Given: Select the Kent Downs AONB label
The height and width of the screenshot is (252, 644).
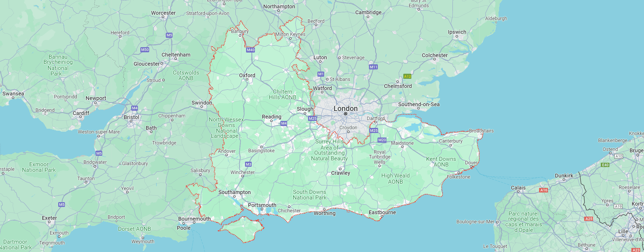Looking at the screenshot, I should (x=441, y=162).
